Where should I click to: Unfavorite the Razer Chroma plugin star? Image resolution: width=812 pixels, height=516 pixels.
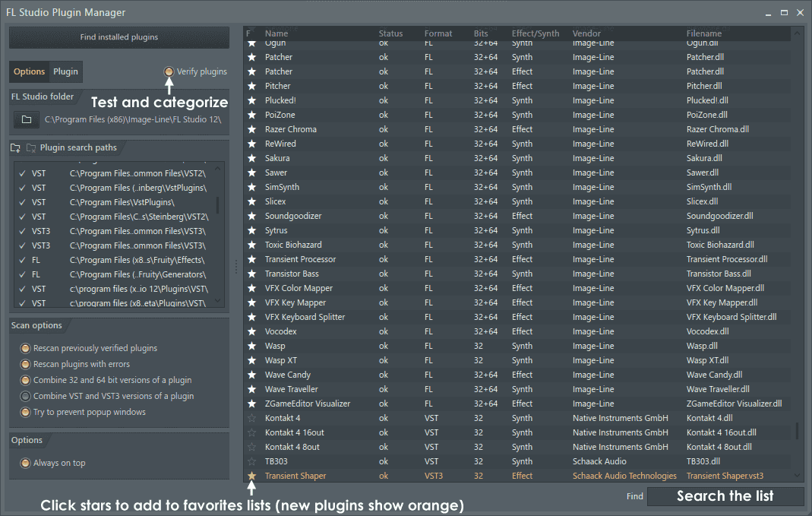251,129
